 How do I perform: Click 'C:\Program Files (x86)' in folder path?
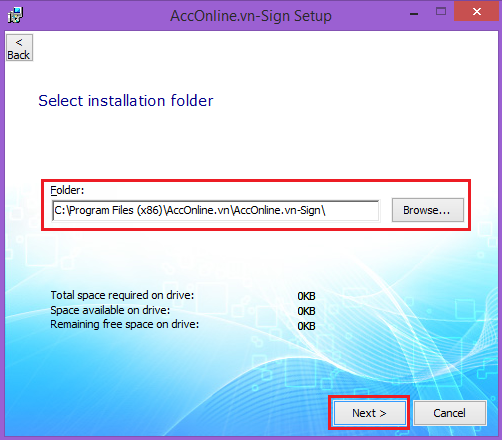(x=108, y=210)
